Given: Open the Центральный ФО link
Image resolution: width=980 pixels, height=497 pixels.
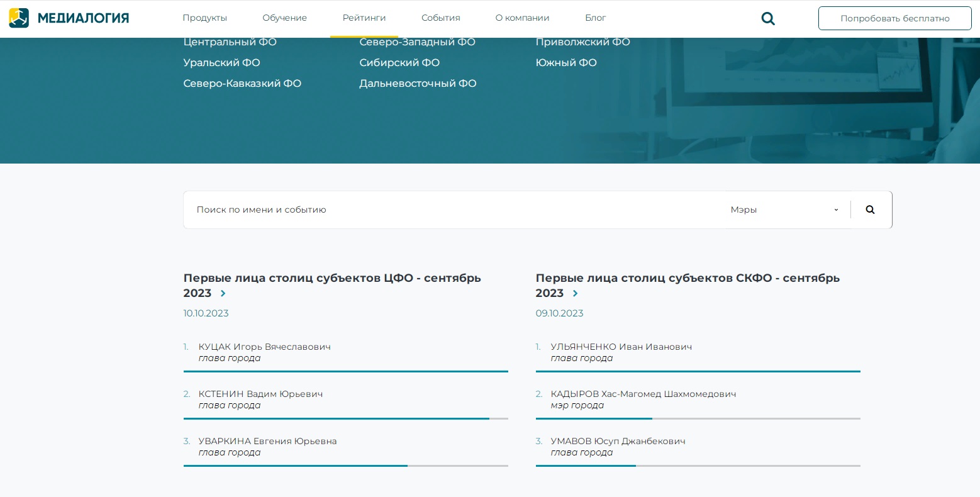Looking at the screenshot, I should pyautogui.click(x=230, y=42).
